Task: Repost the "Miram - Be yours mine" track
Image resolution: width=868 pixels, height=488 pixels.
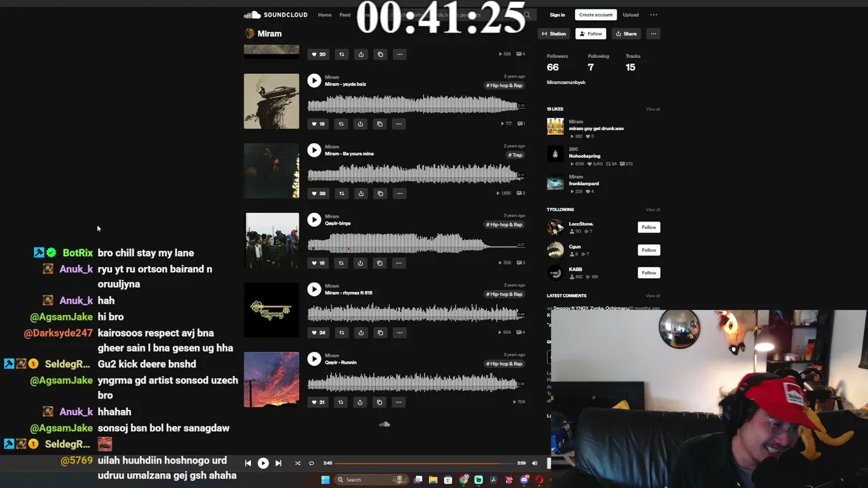Action: coord(341,193)
